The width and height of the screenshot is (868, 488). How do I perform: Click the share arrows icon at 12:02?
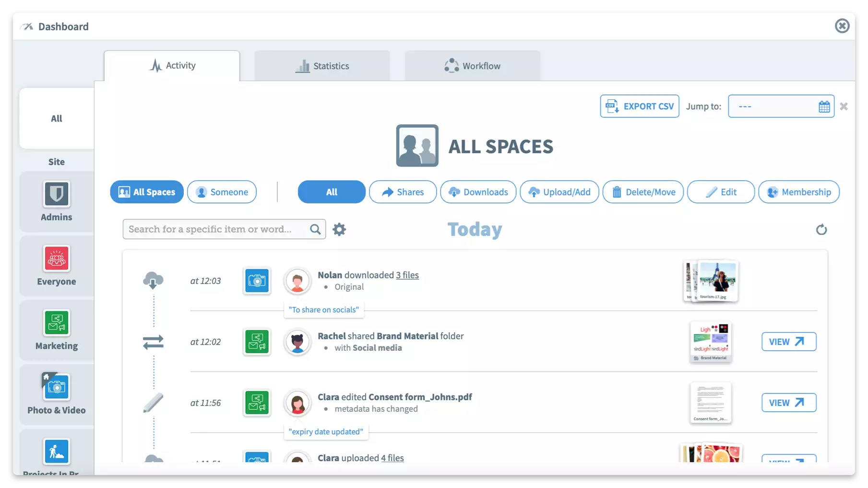pyautogui.click(x=153, y=342)
